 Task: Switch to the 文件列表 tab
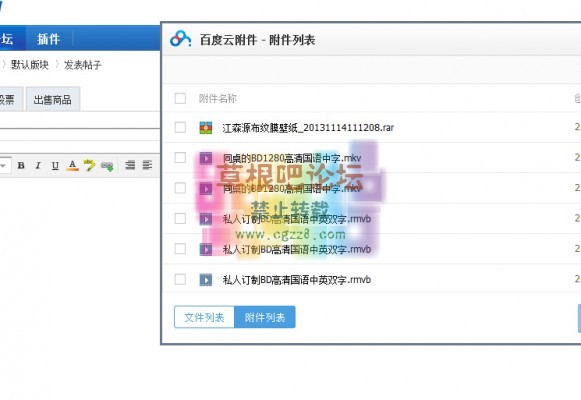click(x=204, y=317)
